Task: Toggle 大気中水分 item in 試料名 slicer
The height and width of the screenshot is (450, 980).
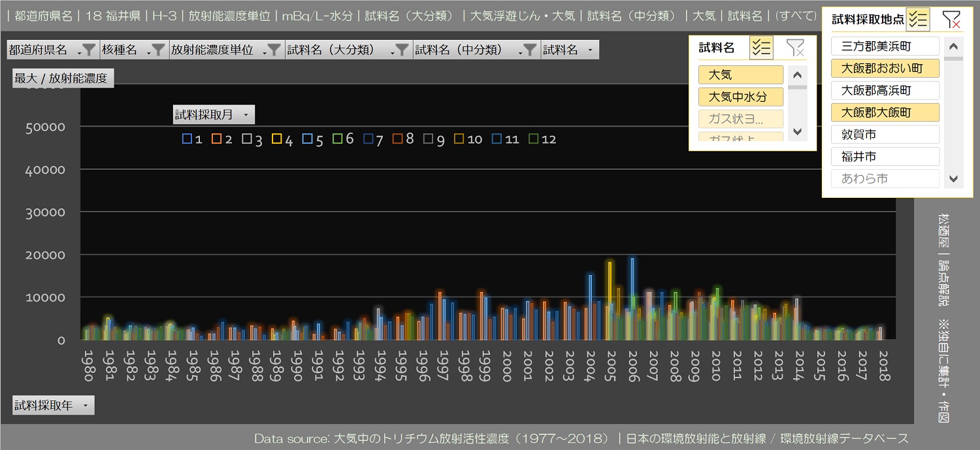Action: [x=741, y=97]
